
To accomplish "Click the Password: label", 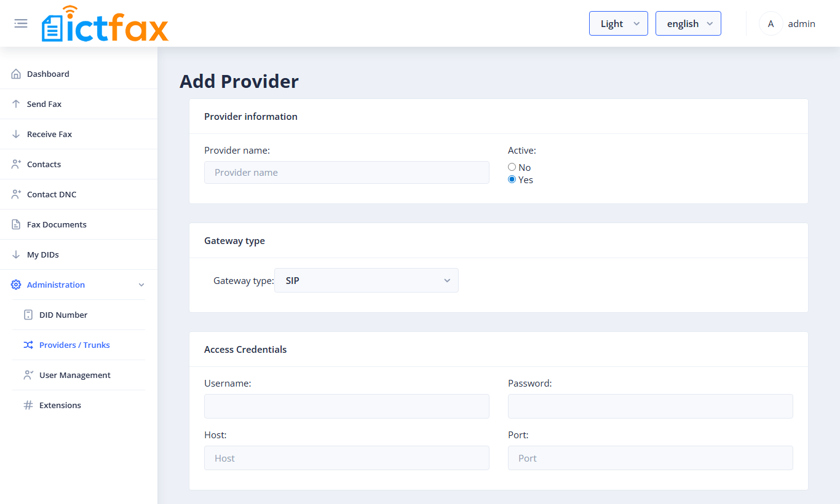I will pos(530,383).
